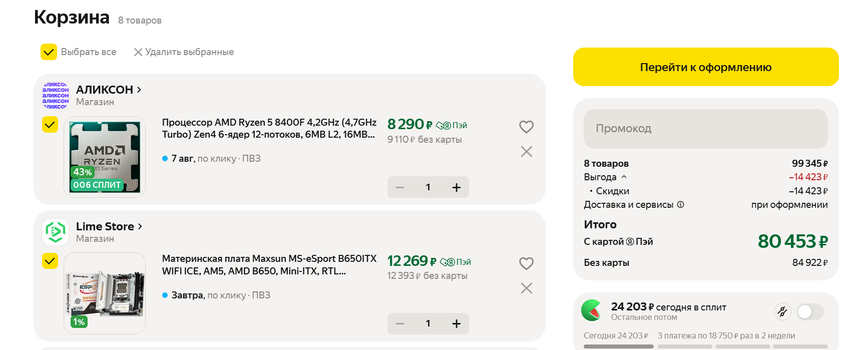Add Maxsun motherboard to favorites heart

click(x=526, y=263)
